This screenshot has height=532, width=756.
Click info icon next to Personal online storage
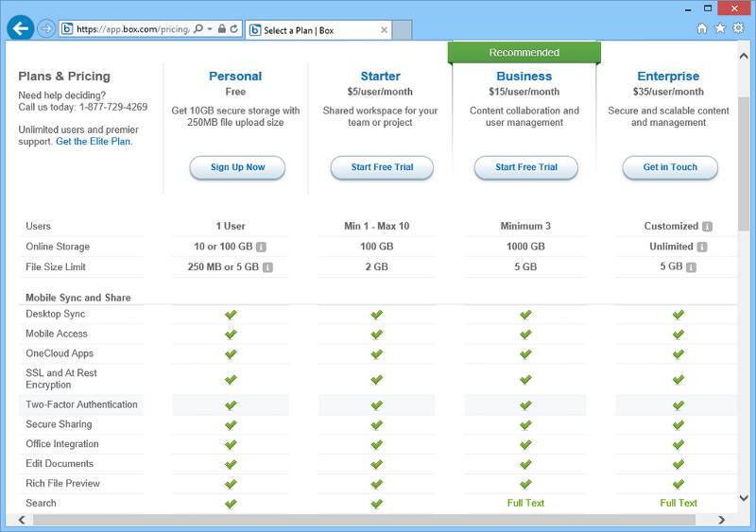pos(261,248)
